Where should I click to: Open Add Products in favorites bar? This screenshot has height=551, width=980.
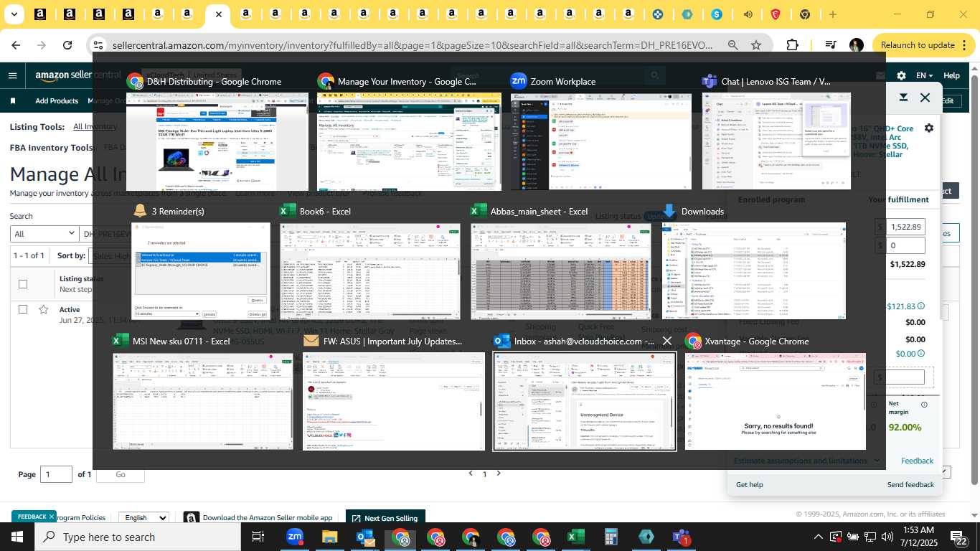57,101
